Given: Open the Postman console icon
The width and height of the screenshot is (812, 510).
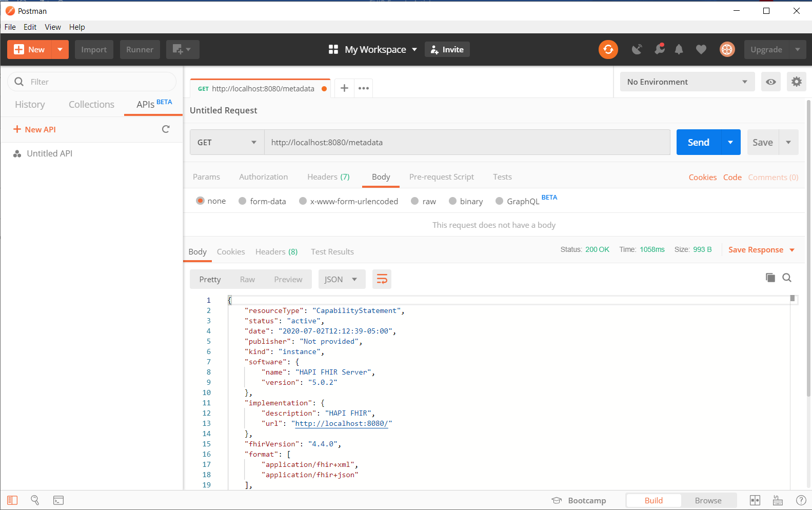Looking at the screenshot, I should 58,500.
